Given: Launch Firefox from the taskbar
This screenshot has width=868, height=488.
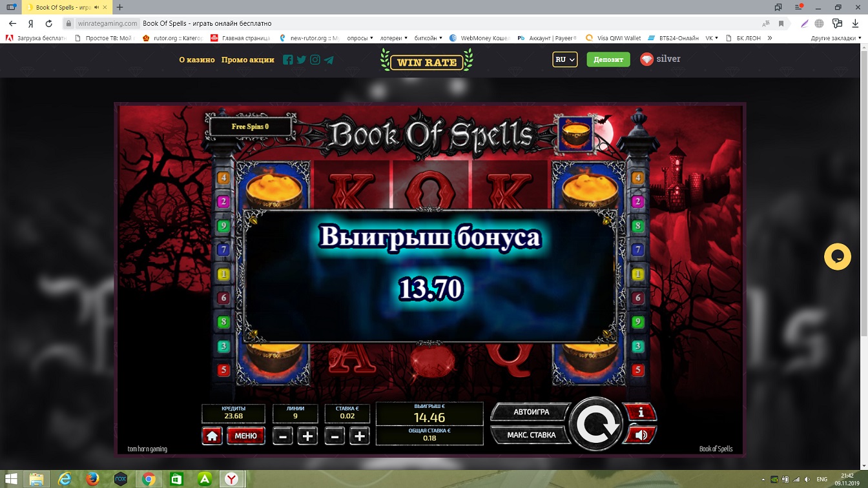Looking at the screenshot, I should click(x=92, y=479).
